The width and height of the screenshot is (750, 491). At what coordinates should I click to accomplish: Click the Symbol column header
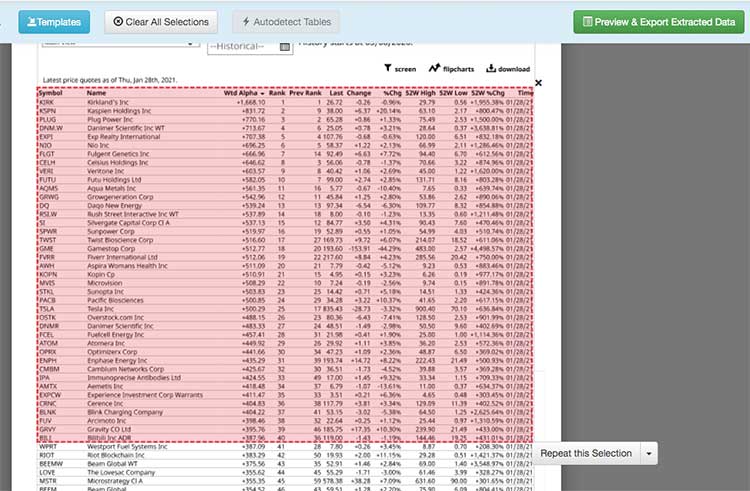tap(50, 92)
